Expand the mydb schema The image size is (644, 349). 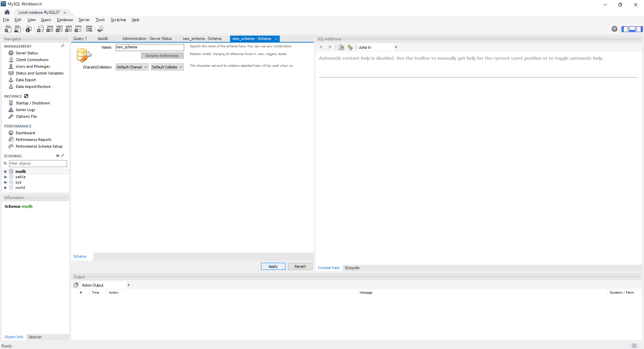click(x=5, y=171)
